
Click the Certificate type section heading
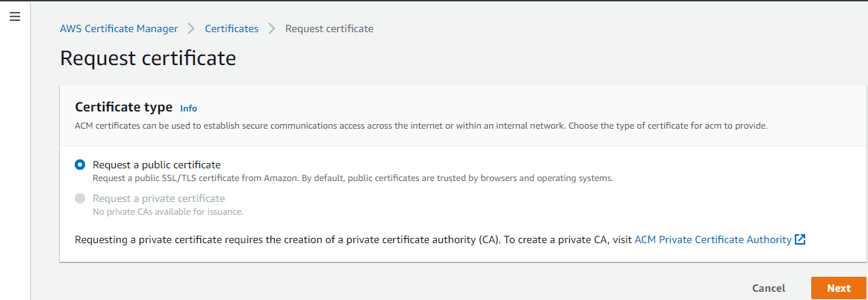point(124,107)
